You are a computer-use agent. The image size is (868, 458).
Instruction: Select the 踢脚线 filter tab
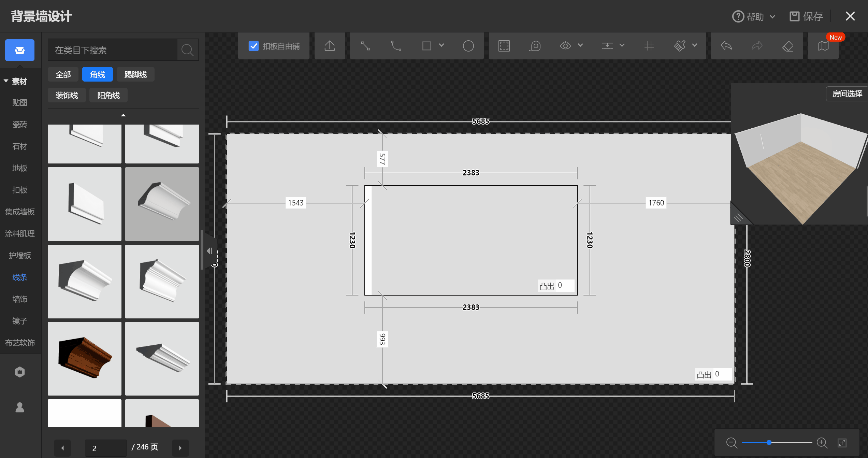(x=135, y=74)
